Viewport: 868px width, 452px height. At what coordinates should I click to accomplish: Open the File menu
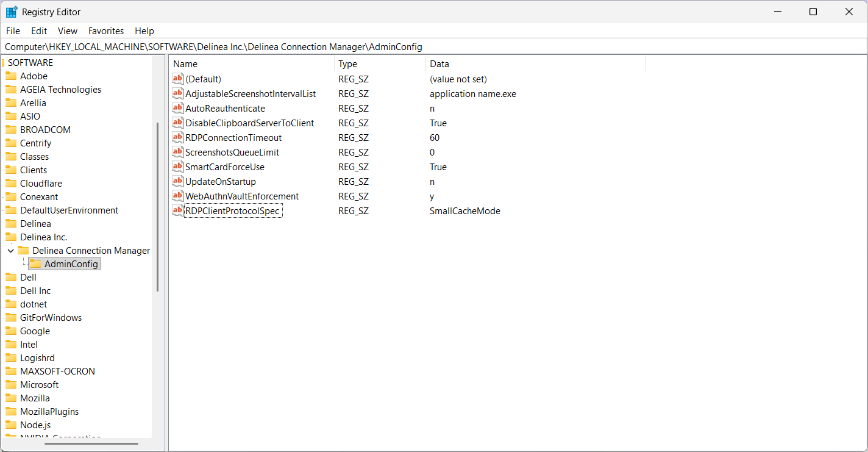pyautogui.click(x=13, y=31)
